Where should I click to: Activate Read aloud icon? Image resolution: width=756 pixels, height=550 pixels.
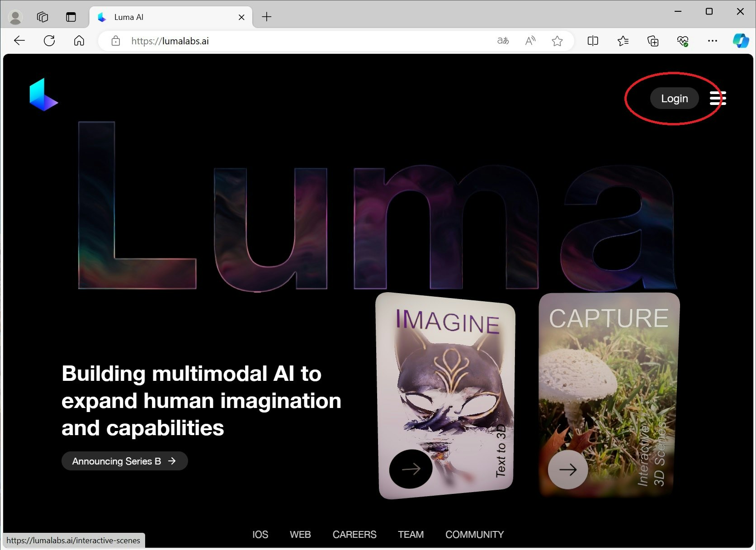530,41
